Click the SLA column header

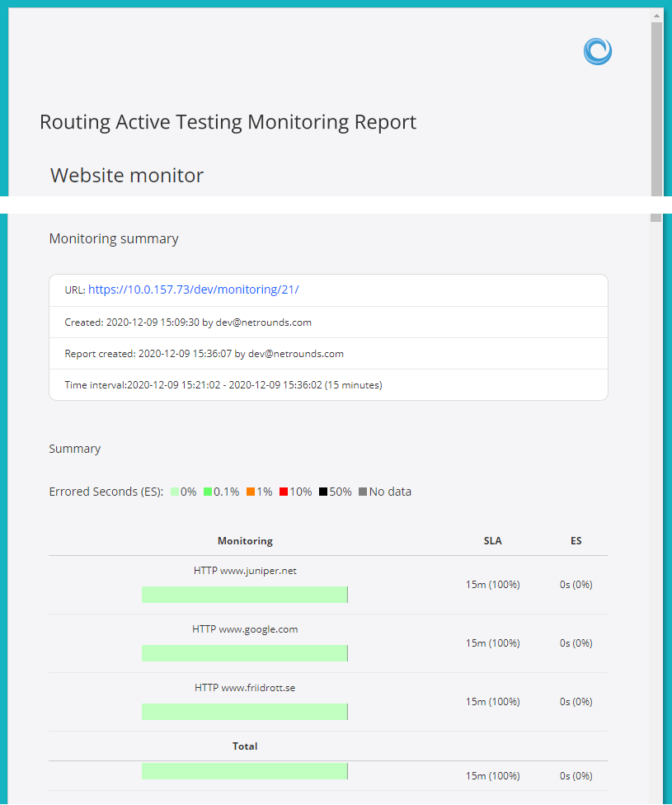(492, 541)
